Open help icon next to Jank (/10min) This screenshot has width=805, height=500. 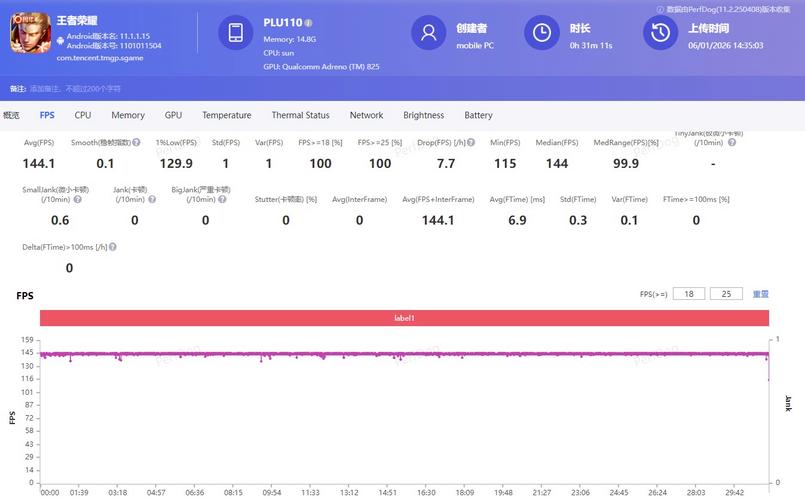click(x=152, y=199)
